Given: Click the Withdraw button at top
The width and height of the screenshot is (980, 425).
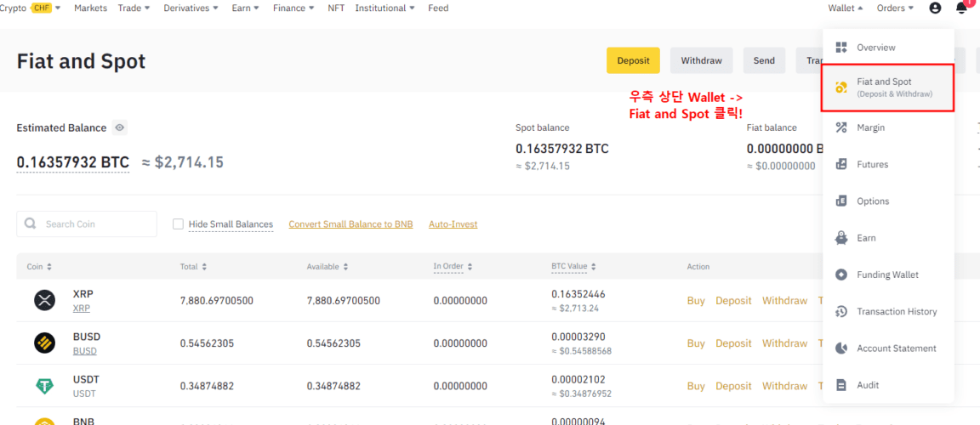Looking at the screenshot, I should 701,60.
